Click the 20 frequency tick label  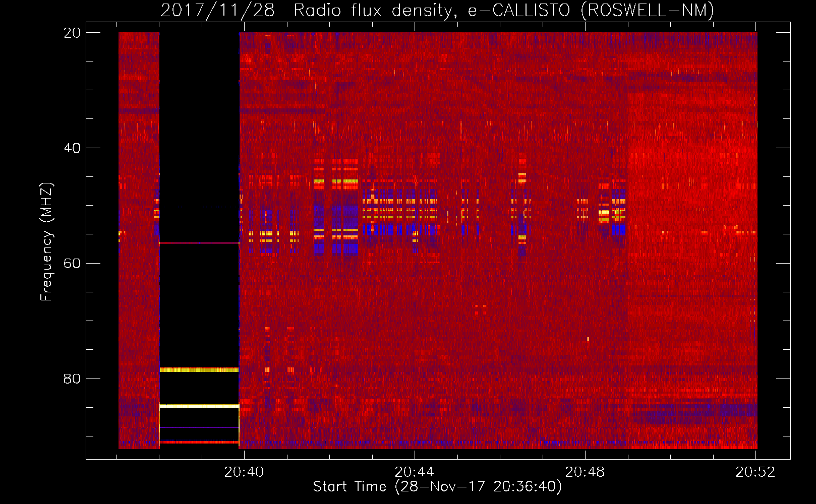coord(72,33)
